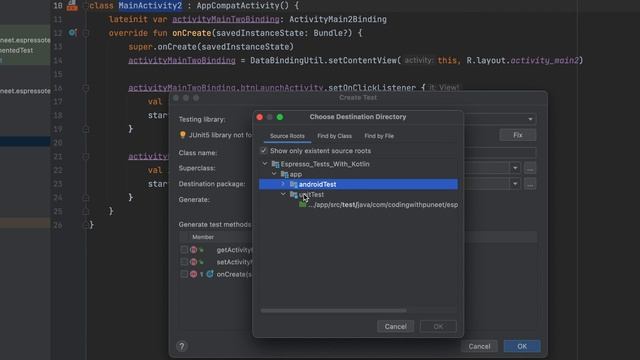Toggle Show only existent source roots checkbox
Viewport: 640px width, 360px height.
point(264,151)
